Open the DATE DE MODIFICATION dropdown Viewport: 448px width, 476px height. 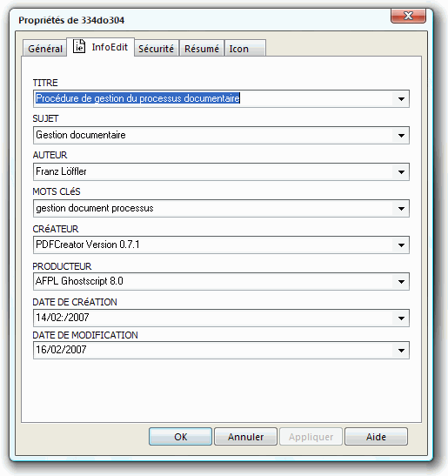(x=401, y=351)
